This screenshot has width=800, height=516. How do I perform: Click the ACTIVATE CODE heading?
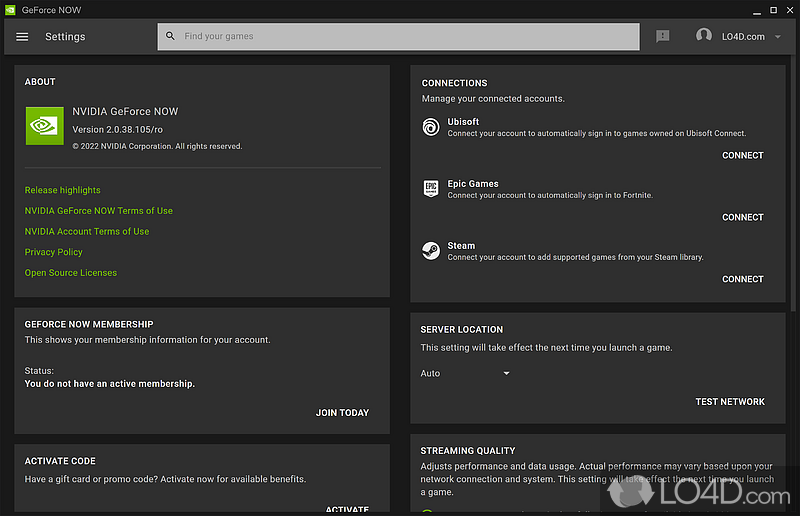coord(60,461)
